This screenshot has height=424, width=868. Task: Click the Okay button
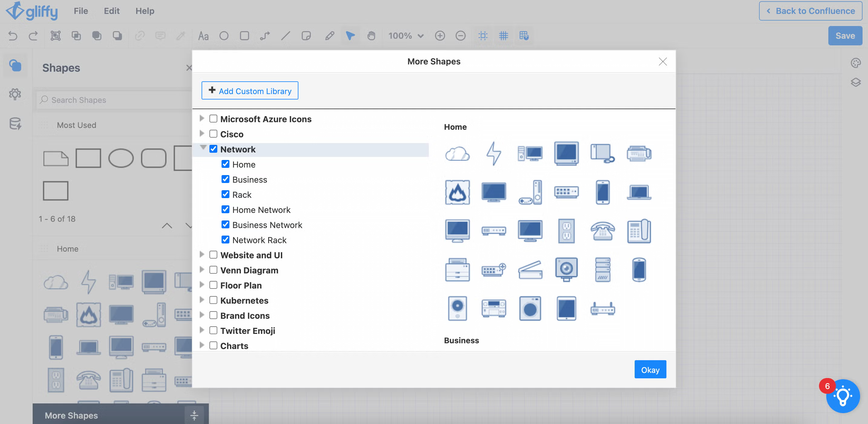[650, 370]
